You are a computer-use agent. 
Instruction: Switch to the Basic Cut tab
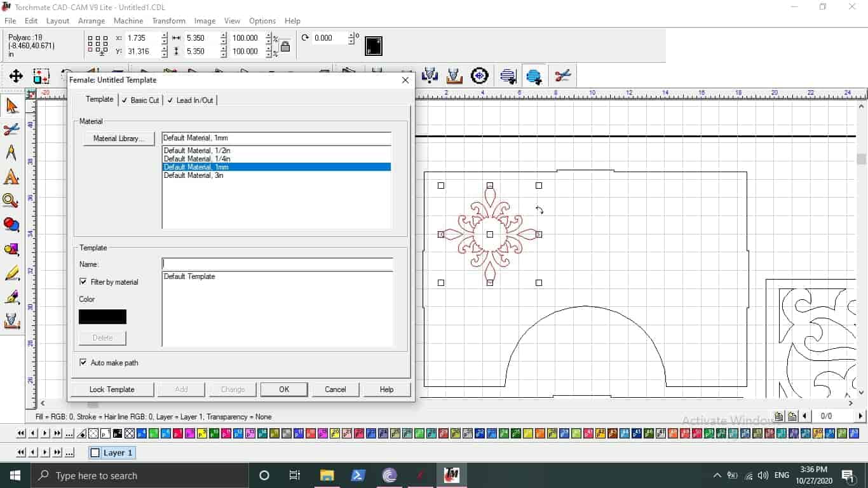140,100
